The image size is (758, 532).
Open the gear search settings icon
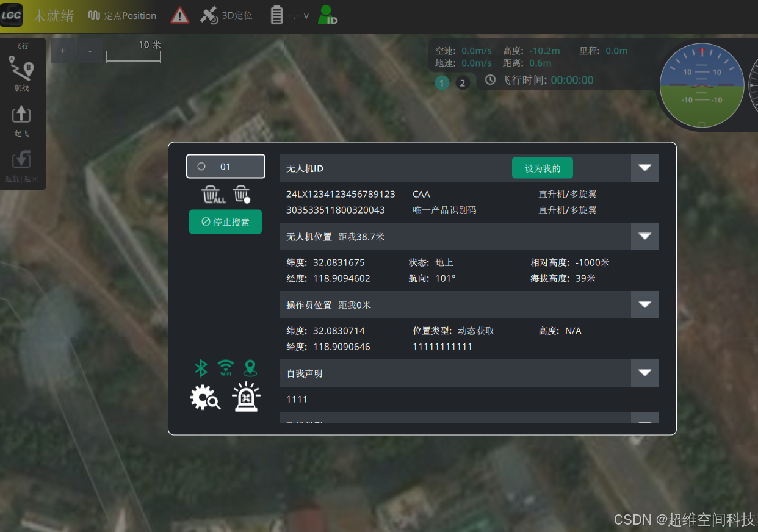coord(205,397)
